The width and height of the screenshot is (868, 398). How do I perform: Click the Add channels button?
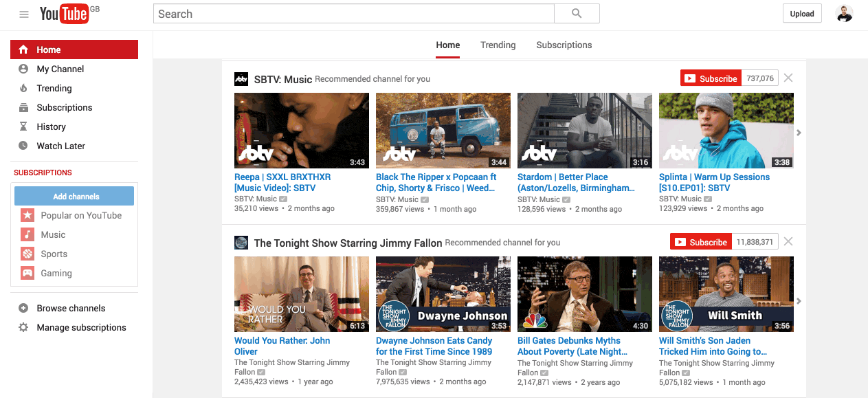tap(74, 196)
